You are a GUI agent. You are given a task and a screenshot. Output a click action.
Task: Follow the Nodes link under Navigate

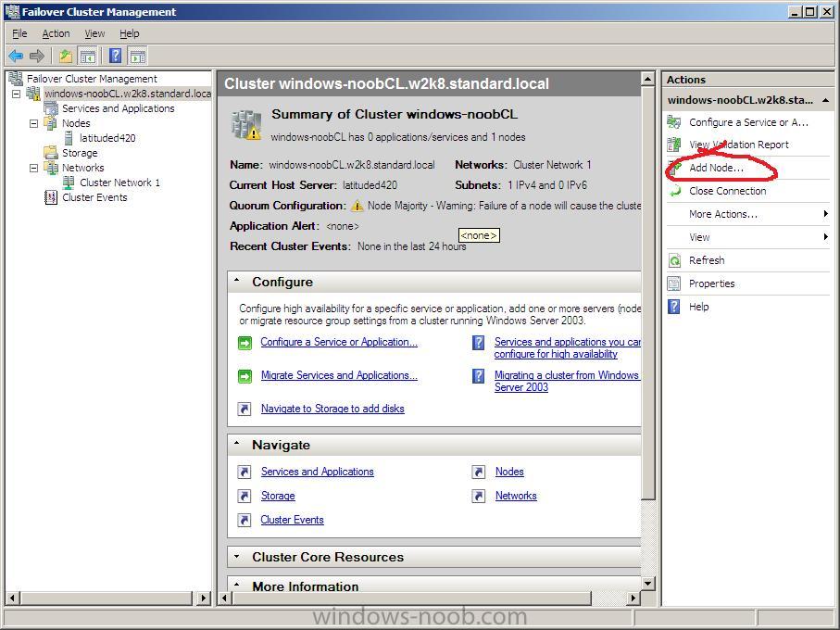pyautogui.click(x=509, y=472)
